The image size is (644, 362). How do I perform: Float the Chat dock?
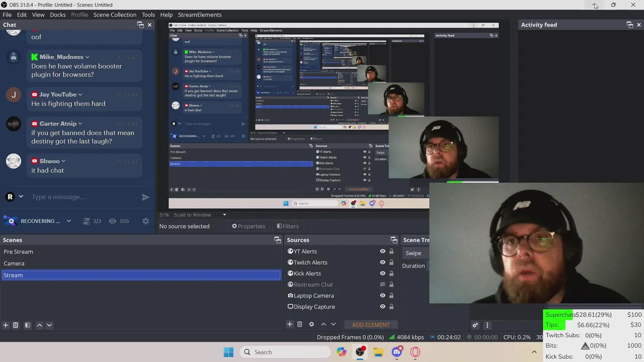[140, 25]
